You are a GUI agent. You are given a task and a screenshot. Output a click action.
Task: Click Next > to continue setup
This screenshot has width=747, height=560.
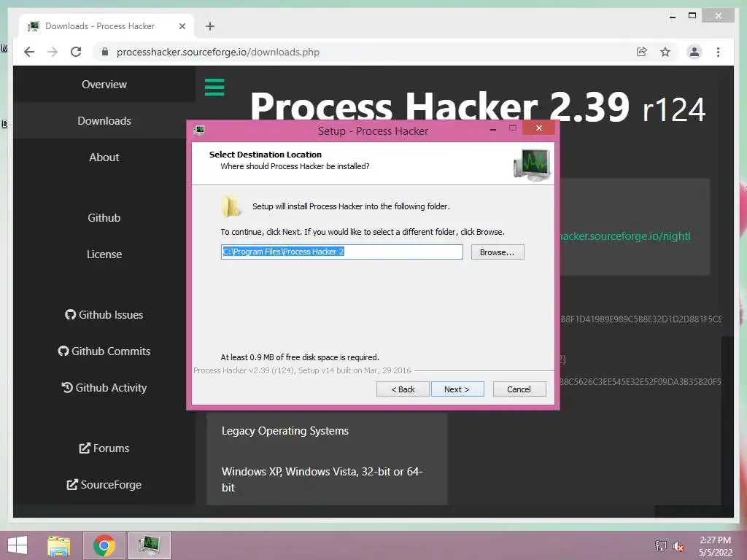point(457,389)
